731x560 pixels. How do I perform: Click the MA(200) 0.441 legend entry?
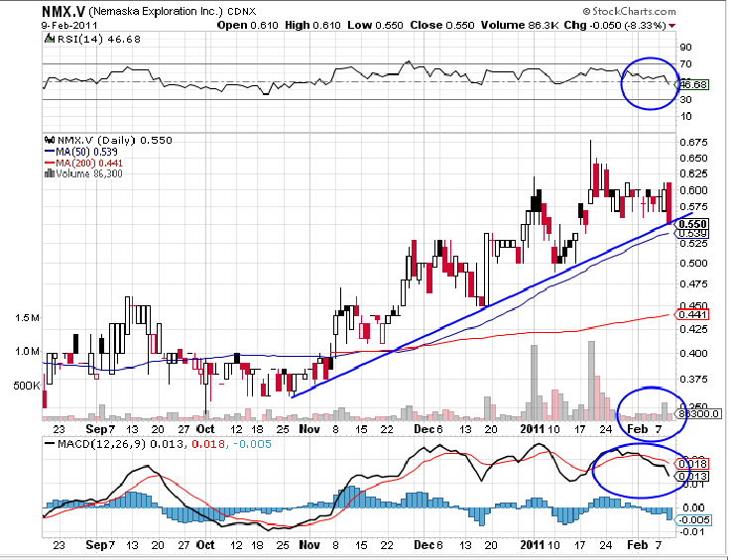click(x=89, y=164)
